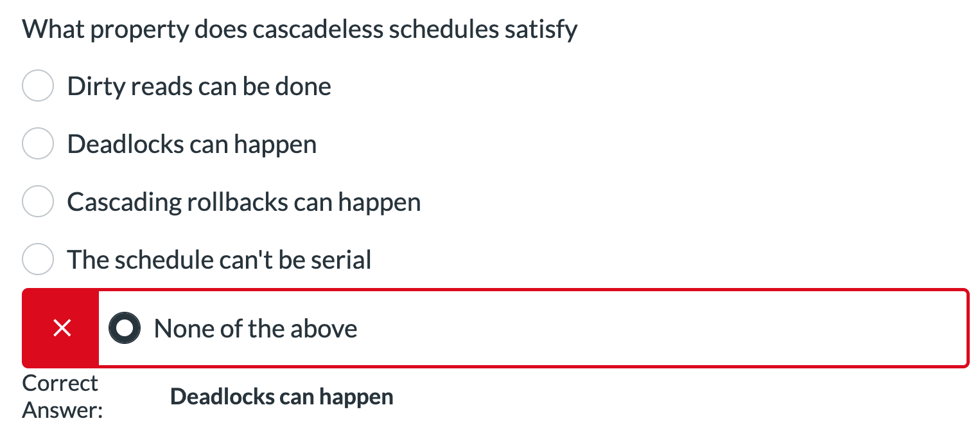Click the selected "None of the above" radio button

125,328
